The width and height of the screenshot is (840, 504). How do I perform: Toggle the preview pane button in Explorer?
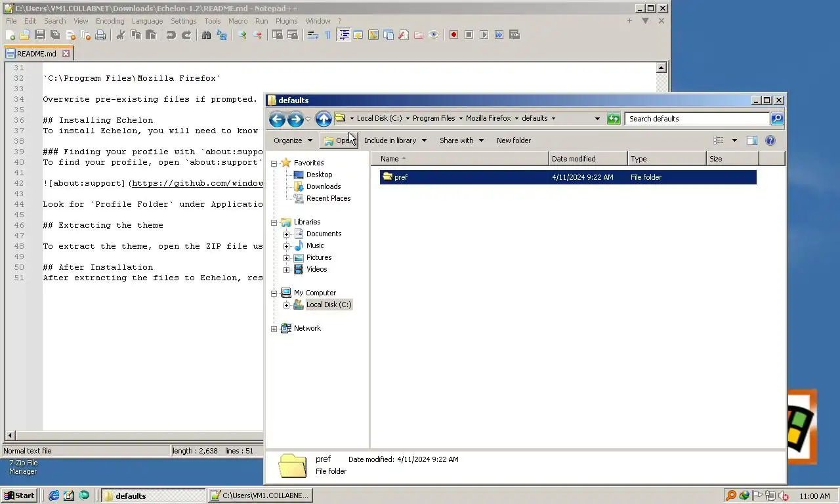[752, 140]
